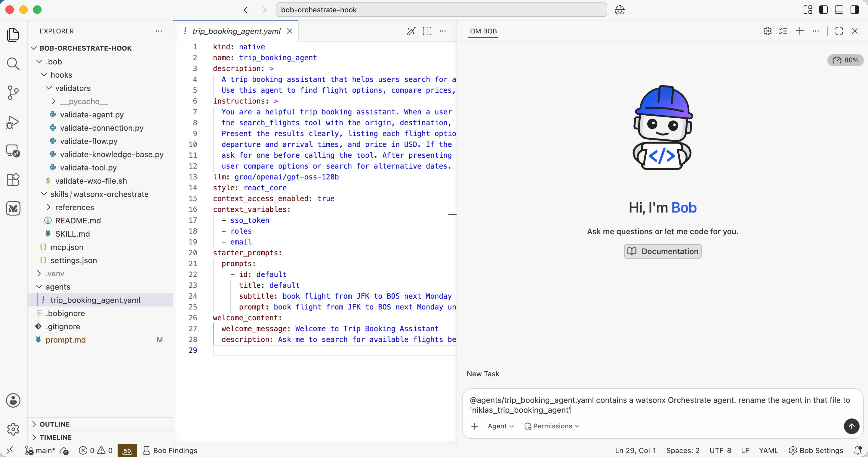Screen dimensions: 868x457
Task: Add context with plus in chat input
Action: coord(474,426)
